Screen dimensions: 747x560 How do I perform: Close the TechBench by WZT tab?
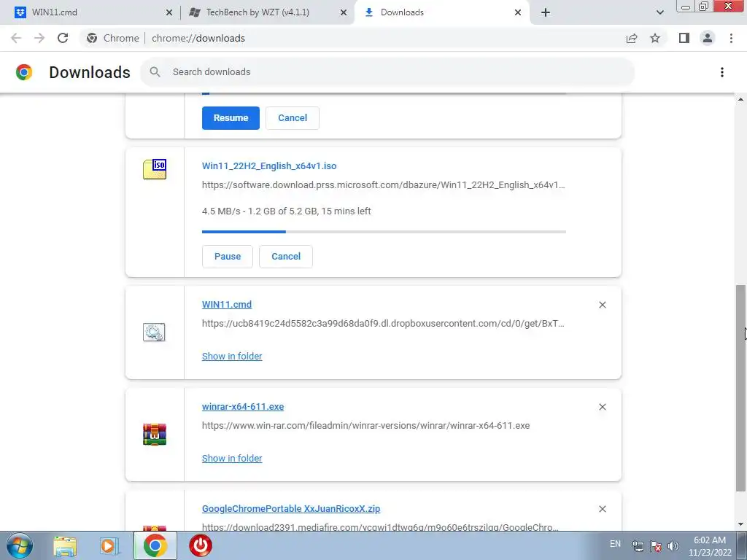[x=344, y=12]
